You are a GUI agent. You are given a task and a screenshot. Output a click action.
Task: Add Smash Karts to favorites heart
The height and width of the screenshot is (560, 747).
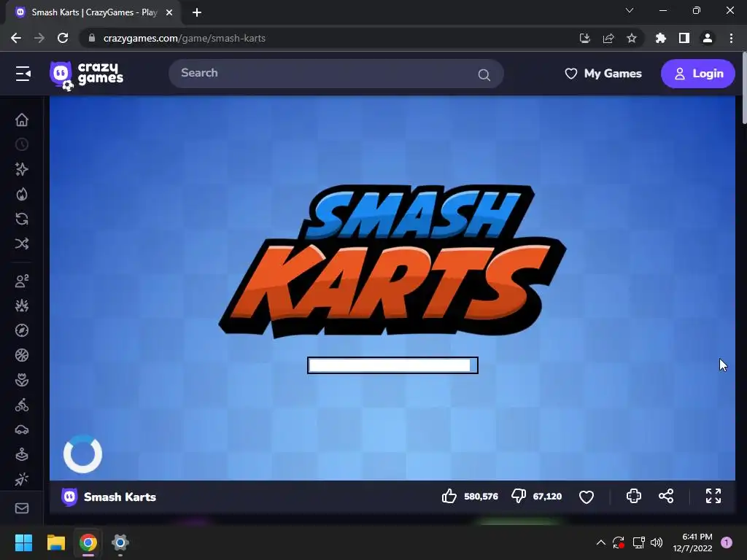point(587,497)
